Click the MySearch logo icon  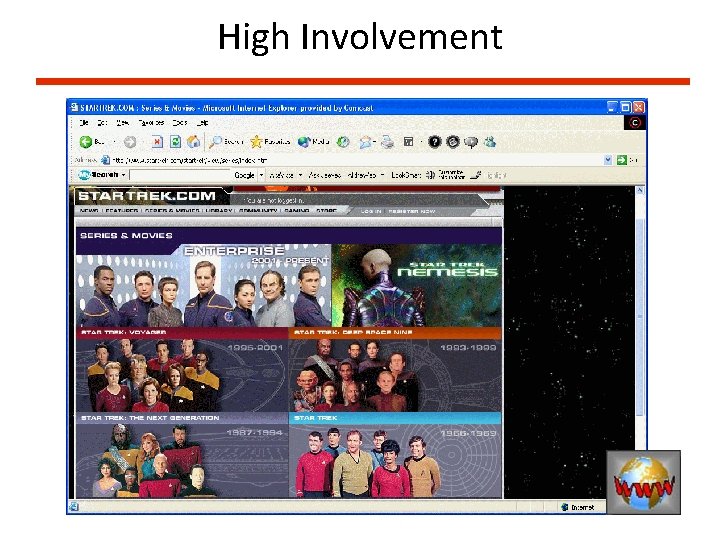(84, 175)
